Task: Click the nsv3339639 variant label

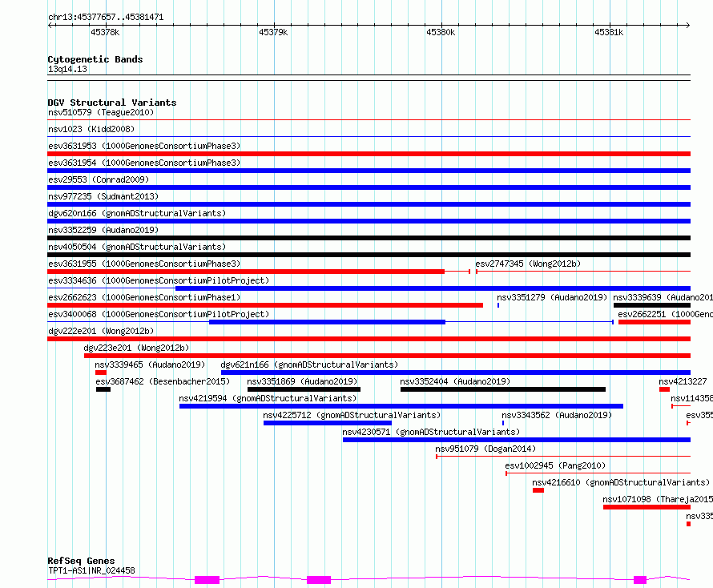Action: pyautogui.click(x=663, y=297)
